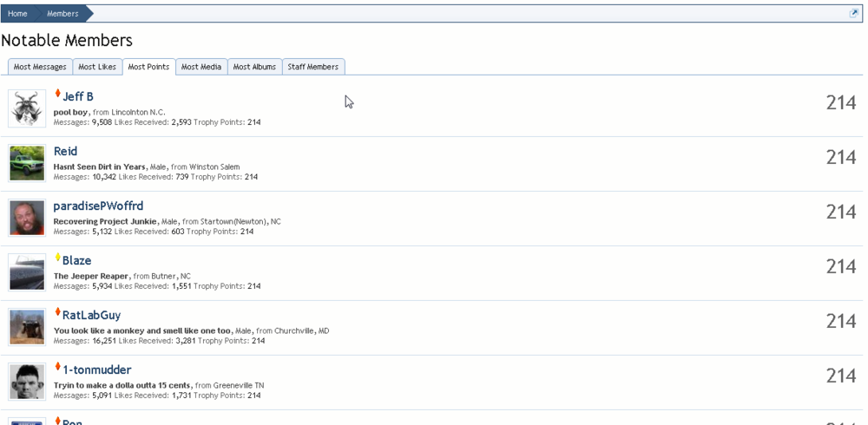
Task: Go to Home in the breadcrumb
Action: pyautogui.click(x=17, y=14)
